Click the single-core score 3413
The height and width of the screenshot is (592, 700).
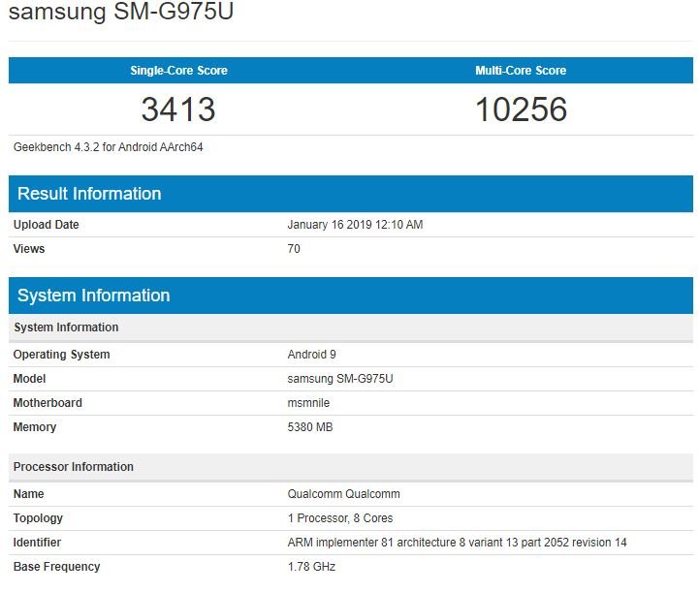[178, 109]
